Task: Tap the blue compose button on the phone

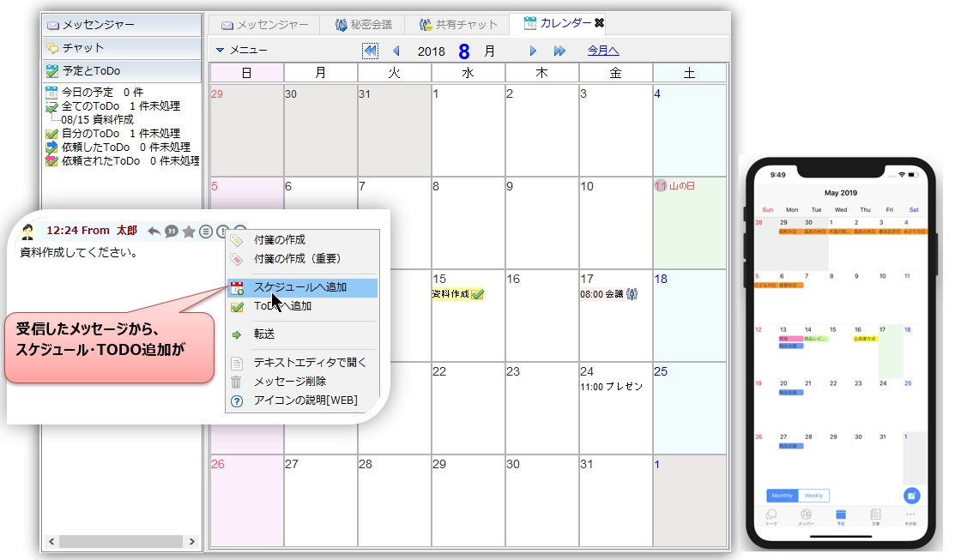Action: (911, 496)
